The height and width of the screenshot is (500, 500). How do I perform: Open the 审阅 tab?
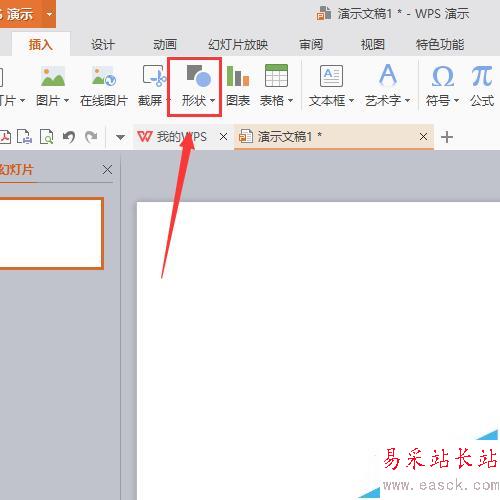[x=311, y=44]
